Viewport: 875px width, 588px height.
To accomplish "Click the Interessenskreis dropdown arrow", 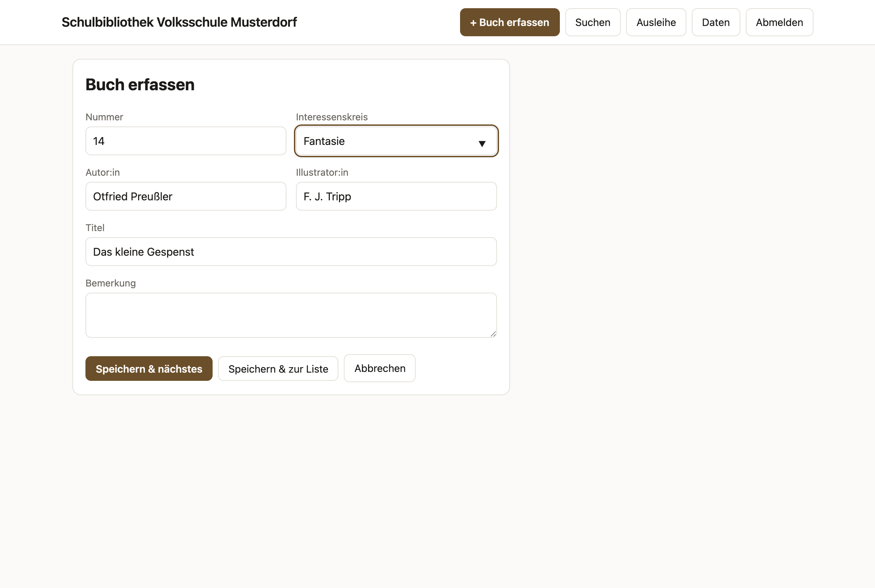I will pos(482,144).
